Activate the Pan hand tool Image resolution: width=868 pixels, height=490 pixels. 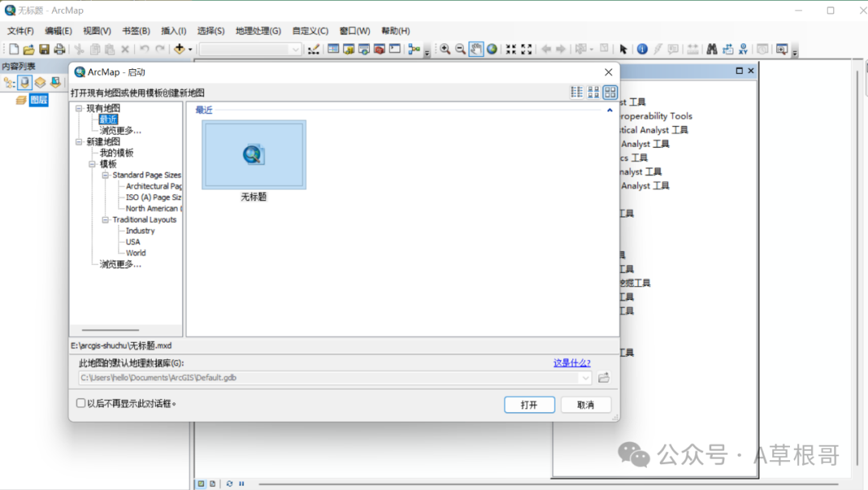tap(476, 49)
